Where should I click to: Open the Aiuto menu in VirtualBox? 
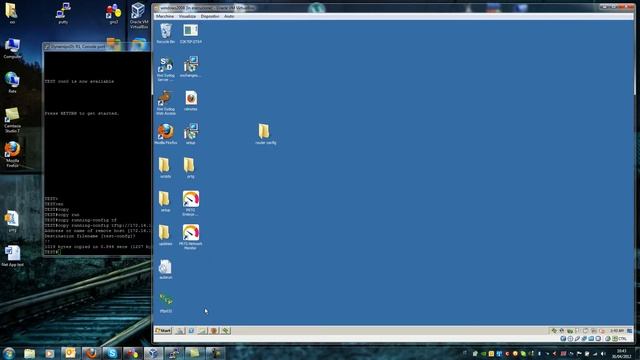point(229,16)
